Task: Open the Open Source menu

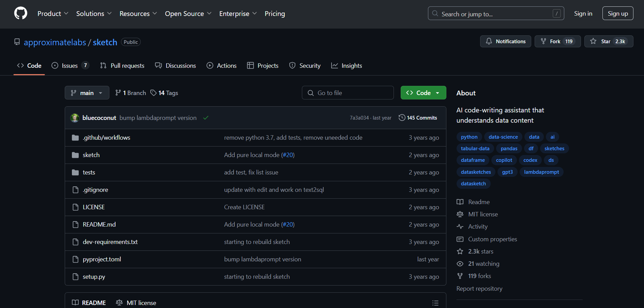Action: (188, 14)
